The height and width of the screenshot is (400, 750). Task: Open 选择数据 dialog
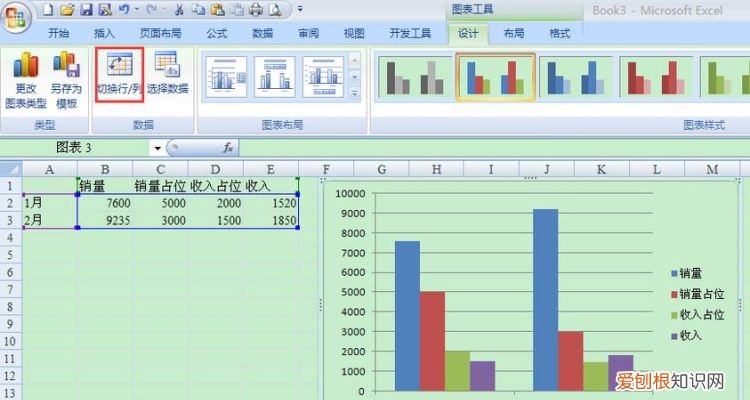tap(167, 74)
